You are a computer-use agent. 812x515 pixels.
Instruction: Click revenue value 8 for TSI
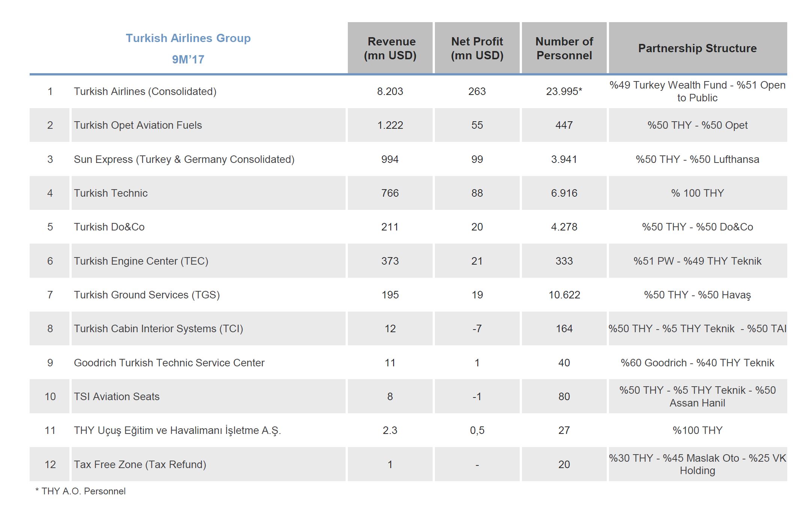(x=390, y=397)
